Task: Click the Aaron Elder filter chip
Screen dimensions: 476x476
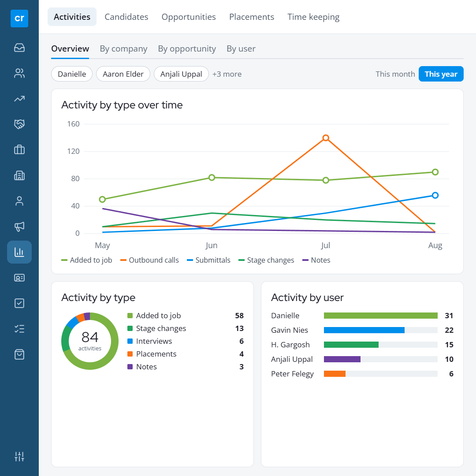Action: (x=123, y=74)
